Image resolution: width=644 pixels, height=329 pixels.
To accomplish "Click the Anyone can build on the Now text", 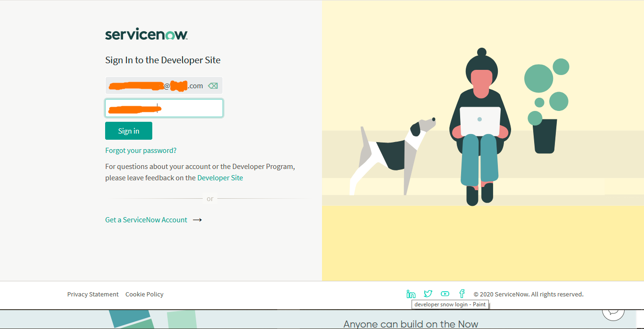I will click(411, 324).
